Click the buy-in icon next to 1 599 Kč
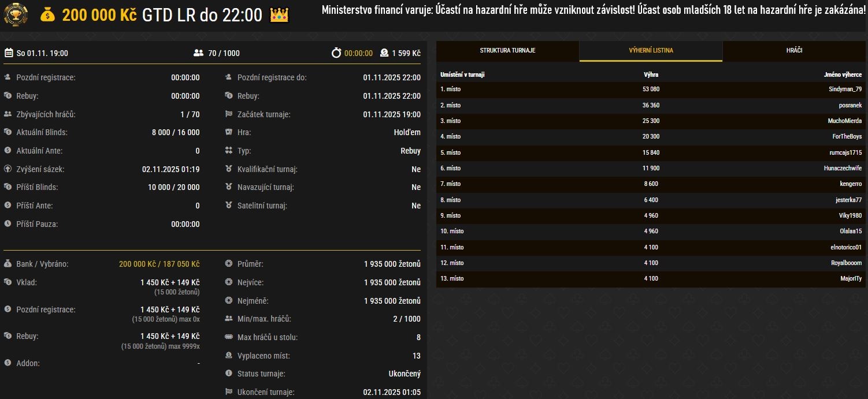 [384, 53]
